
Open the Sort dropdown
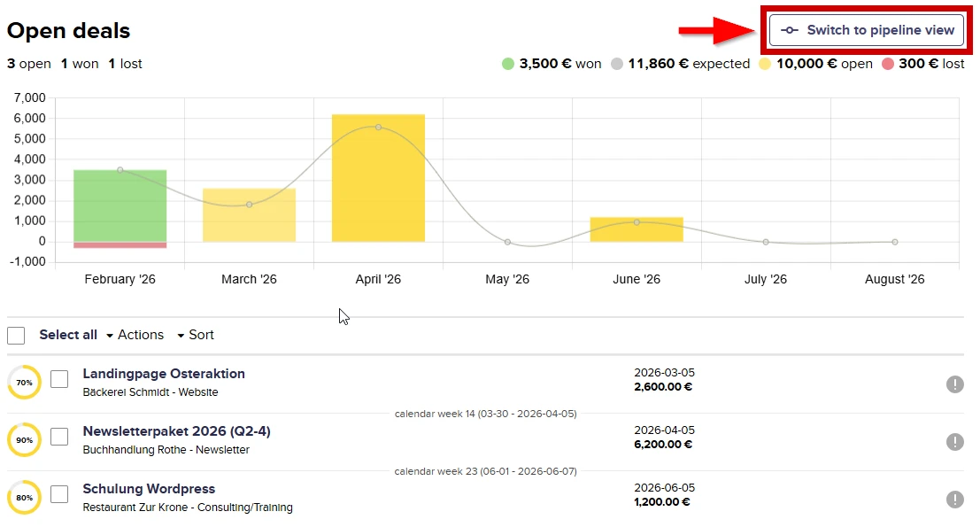pyautogui.click(x=196, y=335)
